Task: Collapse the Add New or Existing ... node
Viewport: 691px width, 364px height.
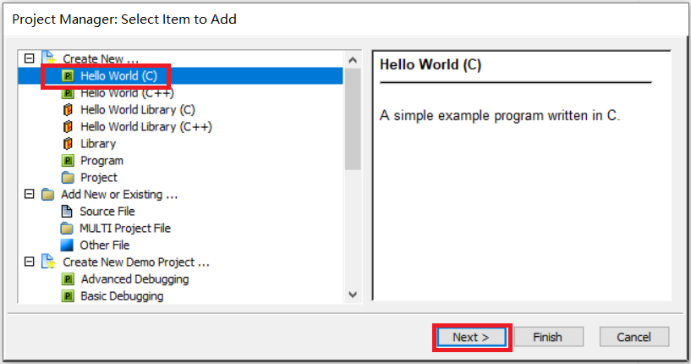Action: (29, 194)
